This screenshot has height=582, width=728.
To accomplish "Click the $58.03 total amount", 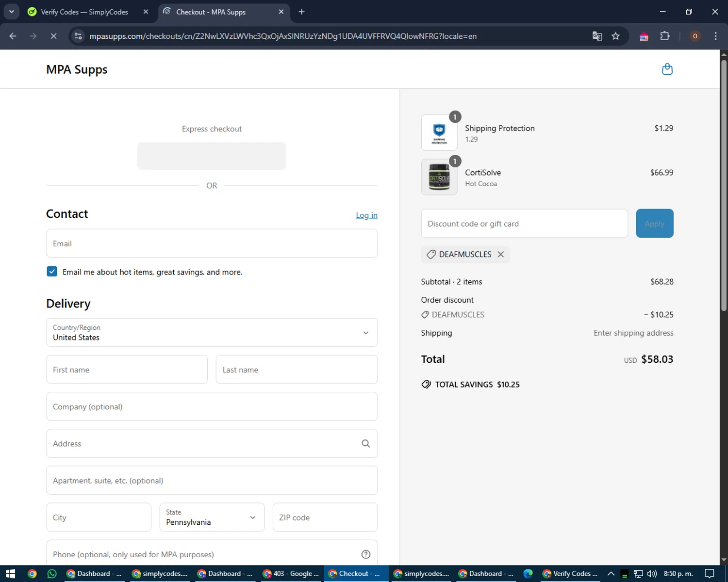I will click(657, 359).
